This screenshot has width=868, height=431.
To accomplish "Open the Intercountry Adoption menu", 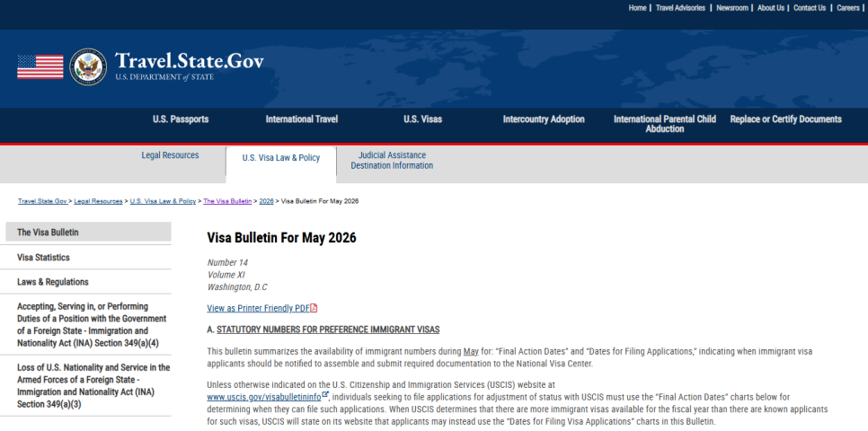I will pos(544,119).
